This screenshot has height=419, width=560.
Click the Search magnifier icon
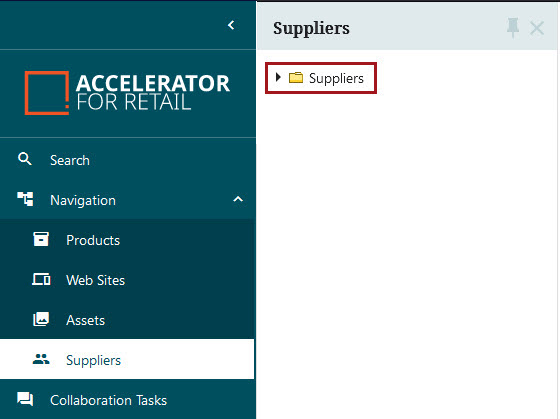(25, 159)
